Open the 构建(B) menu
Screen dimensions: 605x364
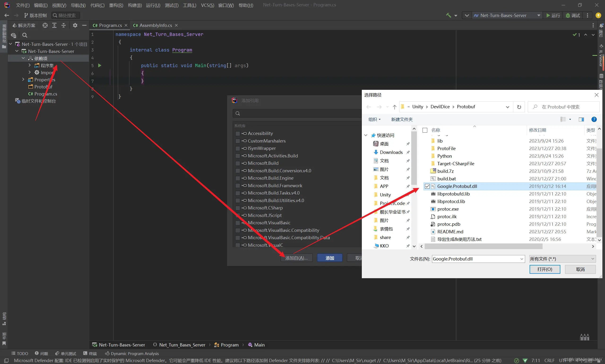pyautogui.click(x=135, y=5)
